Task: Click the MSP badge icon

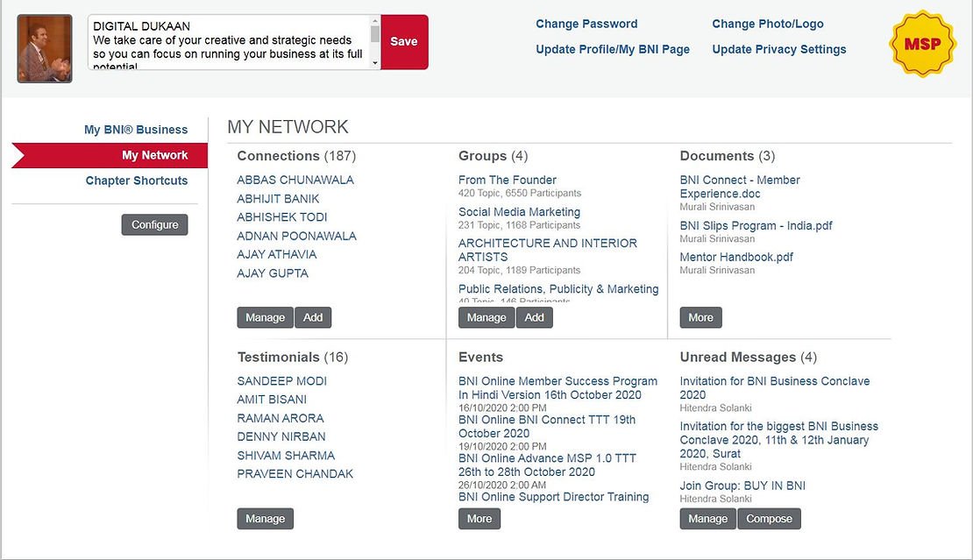Action: click(x=921, y=44)
